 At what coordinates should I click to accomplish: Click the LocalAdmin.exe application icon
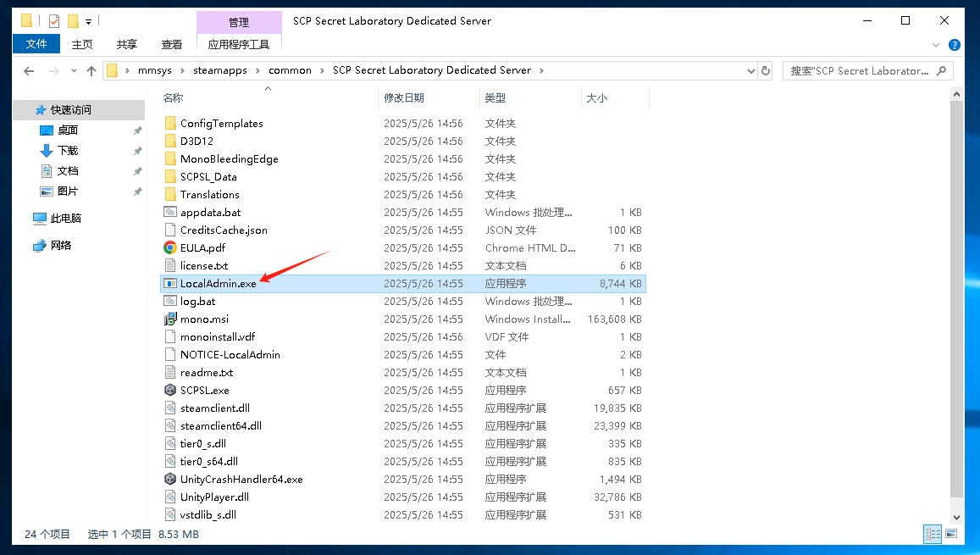click(170, 283)
